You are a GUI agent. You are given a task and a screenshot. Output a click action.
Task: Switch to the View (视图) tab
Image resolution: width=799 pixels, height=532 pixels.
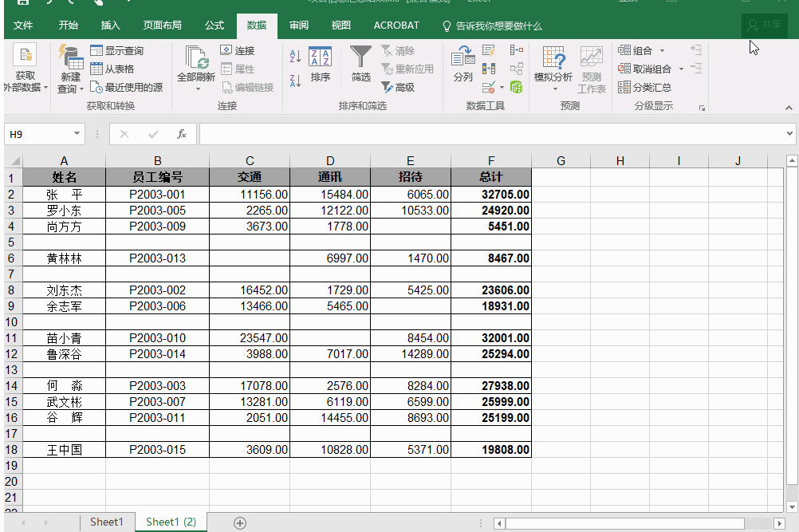tap(341, 26)
